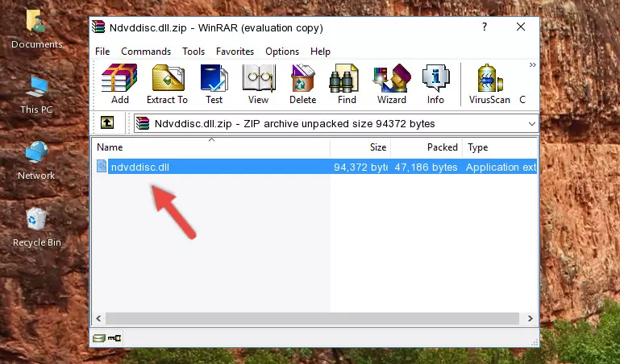Click the Extract To toolbar icon
Image resolution: width=620 pixels, height=364 pixels.
pyautogui.click(x=167, y=84)
